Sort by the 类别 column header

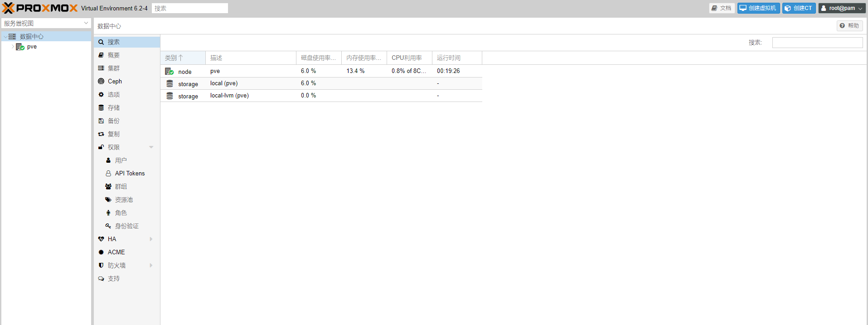[x=183, y=58]
